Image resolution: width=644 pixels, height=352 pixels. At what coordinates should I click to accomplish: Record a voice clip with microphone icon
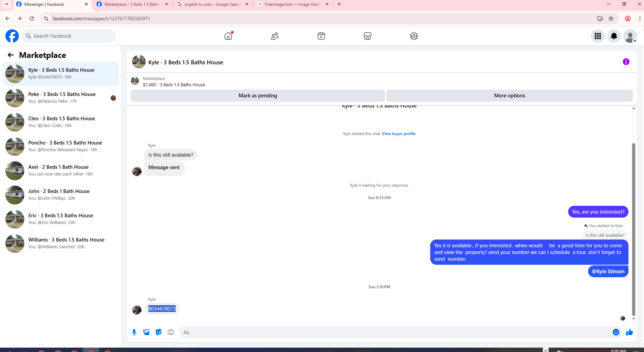[x=134, y=332]
